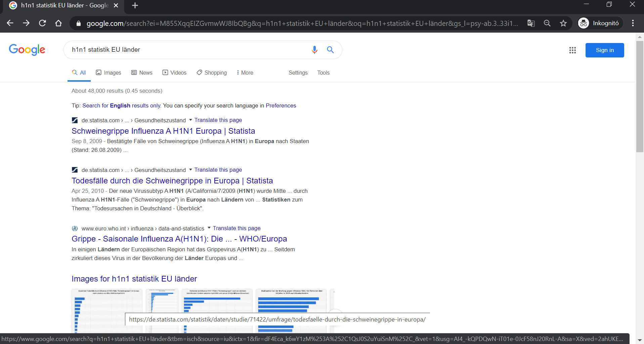This screenshot has width=644, height=344.
Task: Reload the page with the refresh icon
Action: point(42,23)
